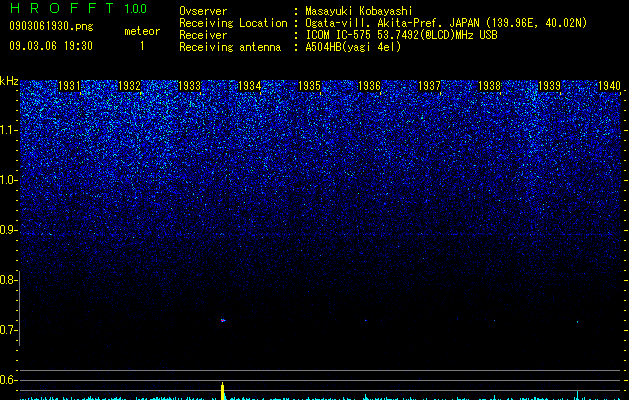The height and width of the screenshot is (400, 629).
Task: Click the HROFFT 1.00 title text
Action: 78,8
